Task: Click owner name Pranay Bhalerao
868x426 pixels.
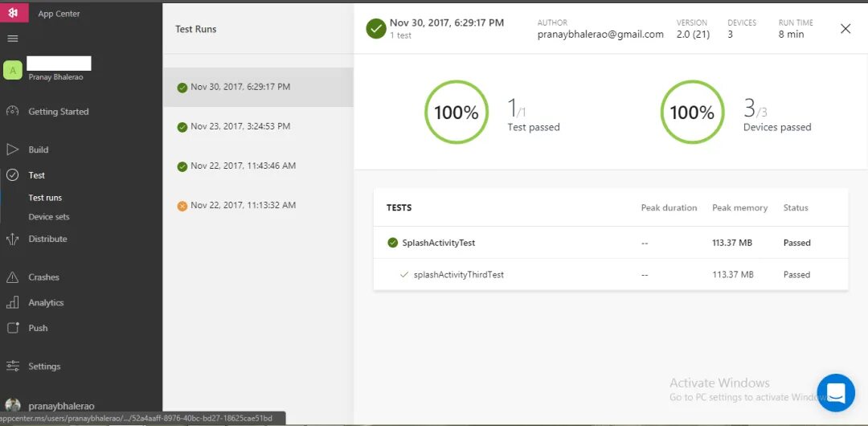Action: pos(56,77)
